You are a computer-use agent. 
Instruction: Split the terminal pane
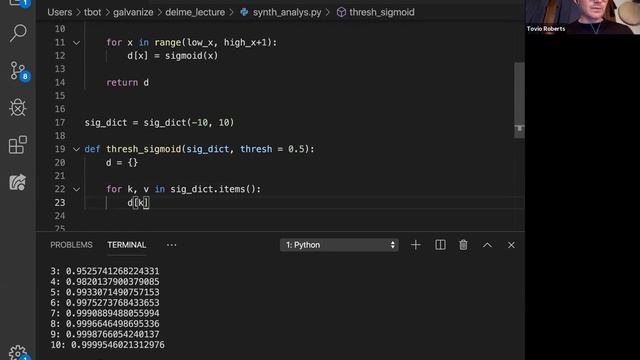tap(440, 245)
